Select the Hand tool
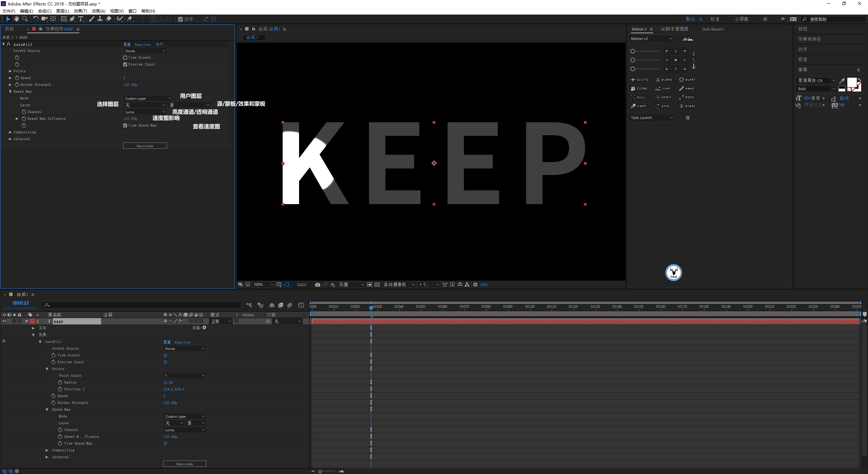Viewport: 868px width, 474px height. (17, 19)
